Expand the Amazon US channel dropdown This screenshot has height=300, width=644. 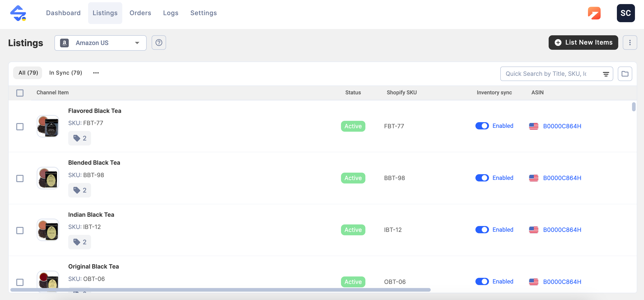click(x=100, y=43)
